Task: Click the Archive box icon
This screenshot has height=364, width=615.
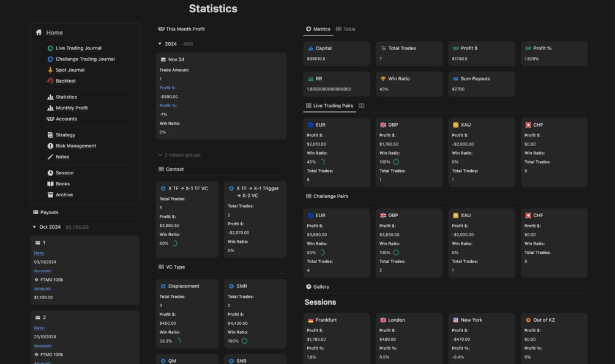Action: (x=50, y=195)
